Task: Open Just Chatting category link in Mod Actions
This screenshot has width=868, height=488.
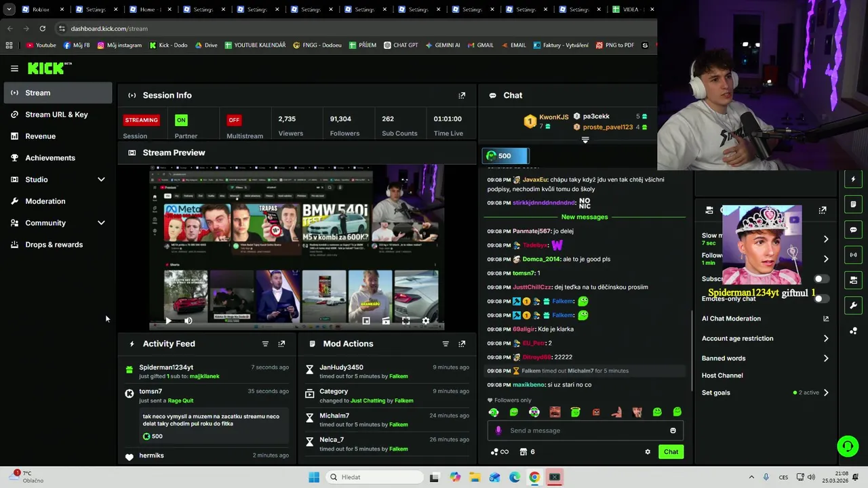Action: 368,401
